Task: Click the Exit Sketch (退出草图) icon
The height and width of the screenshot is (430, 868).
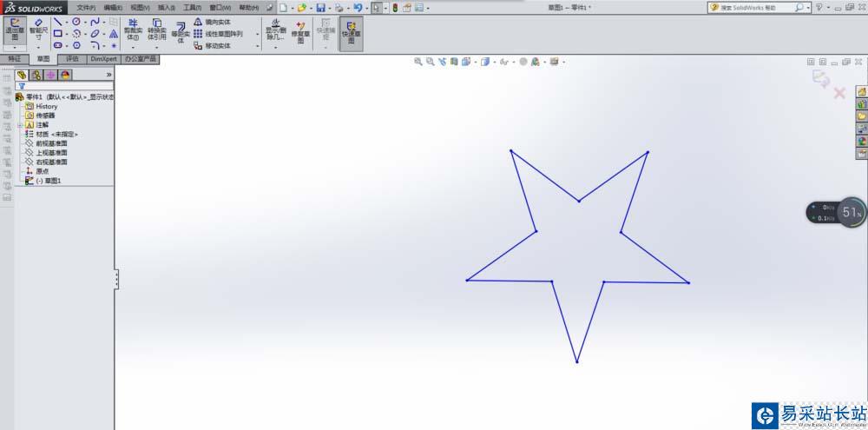Action: (x=15, y=30)
